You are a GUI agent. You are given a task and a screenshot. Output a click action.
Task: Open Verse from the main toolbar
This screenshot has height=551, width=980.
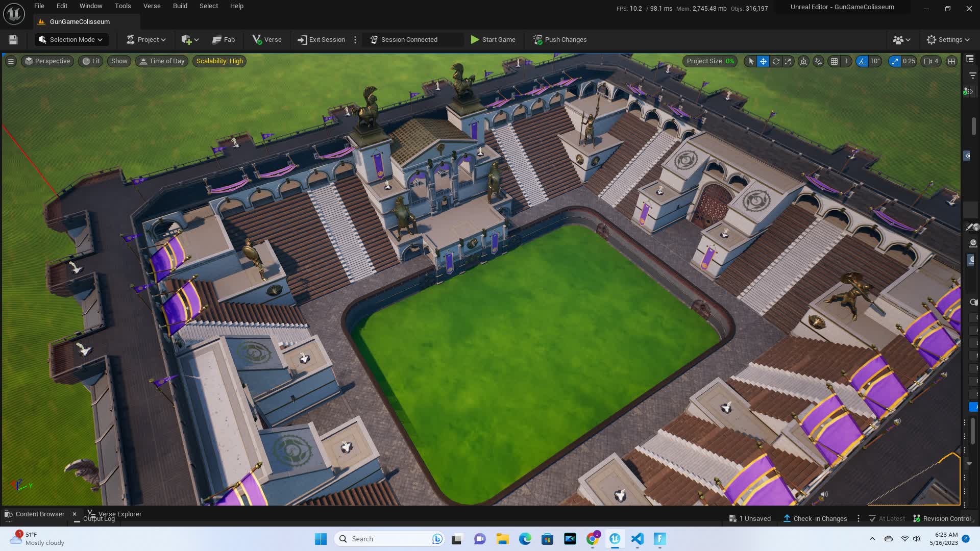tap(266, 39)
